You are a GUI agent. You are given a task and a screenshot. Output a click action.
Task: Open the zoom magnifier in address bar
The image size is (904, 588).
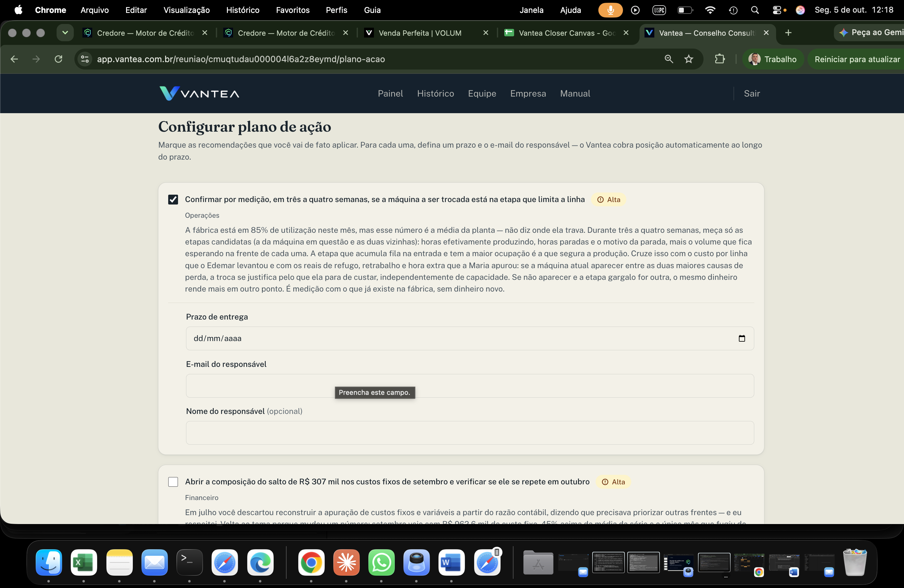tap(668, 59)
